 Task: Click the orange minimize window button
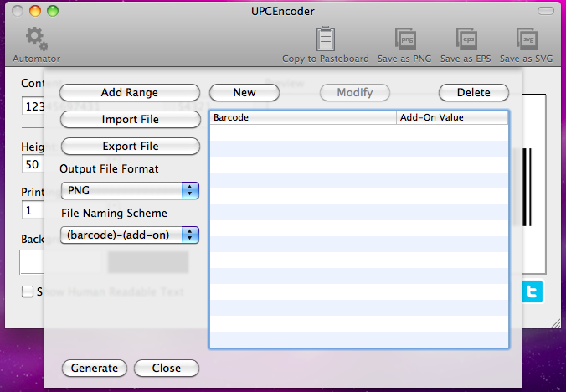[x=35, y=11]
